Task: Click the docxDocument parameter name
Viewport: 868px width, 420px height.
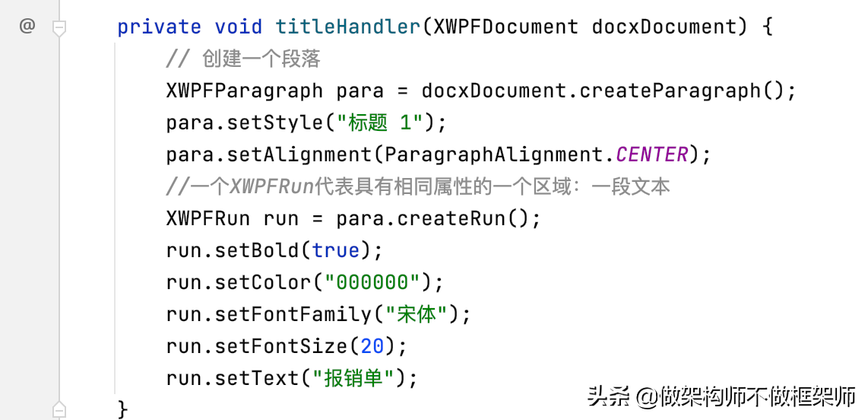Action: coord(664,26)
